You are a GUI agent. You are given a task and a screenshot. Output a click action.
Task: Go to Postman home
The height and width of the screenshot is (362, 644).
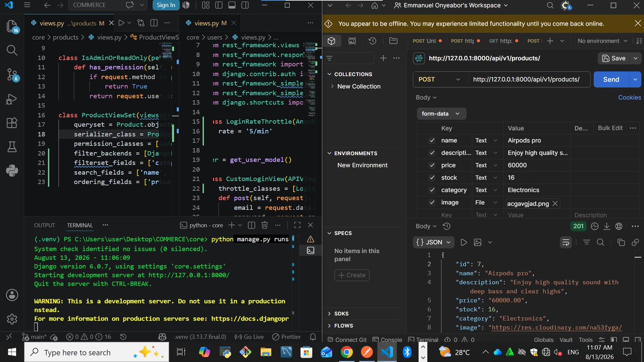coord(375,5)
